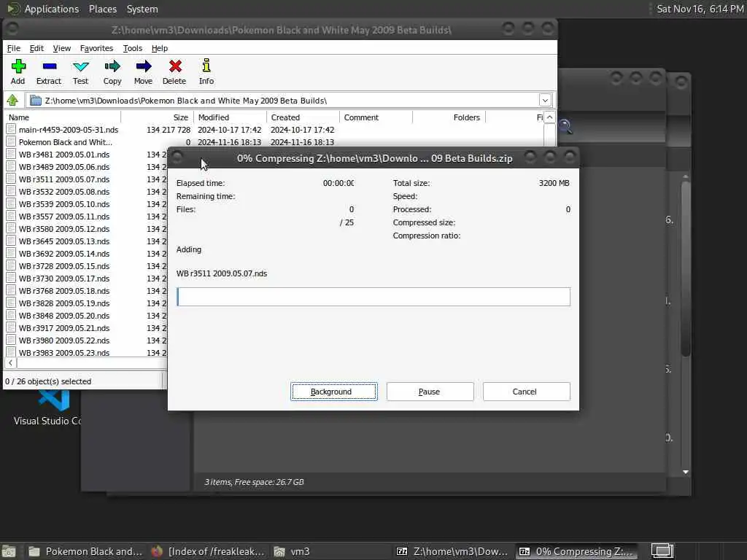Open the Favorites menu
Screen dimensions: 747x560
(97, 48)
